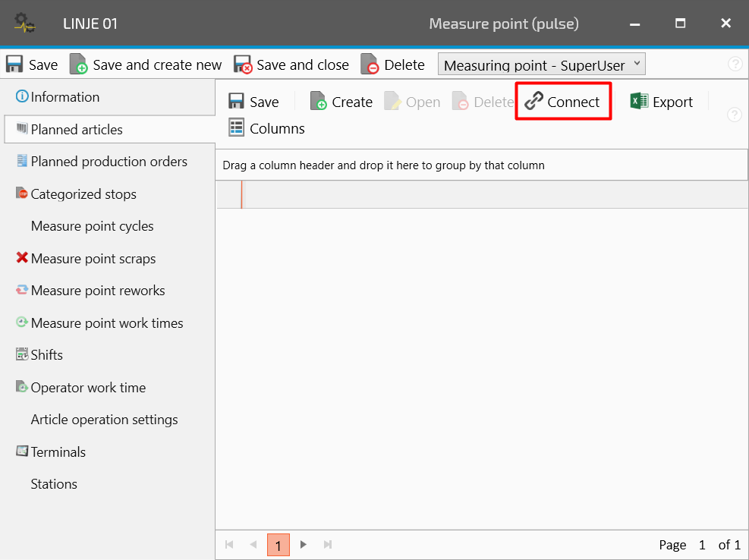This screenshot has height=560, width=749.
Task: Export list to Excel
Action: tap(662, 102)
